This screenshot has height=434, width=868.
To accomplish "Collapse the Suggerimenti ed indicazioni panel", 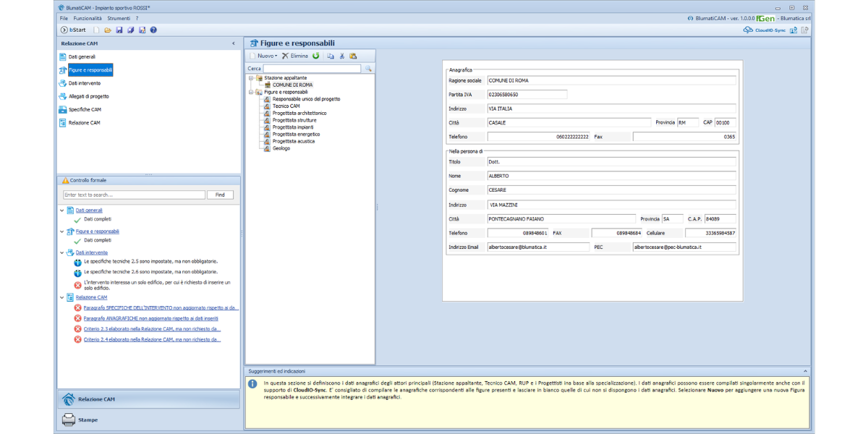I will (805, 370).
